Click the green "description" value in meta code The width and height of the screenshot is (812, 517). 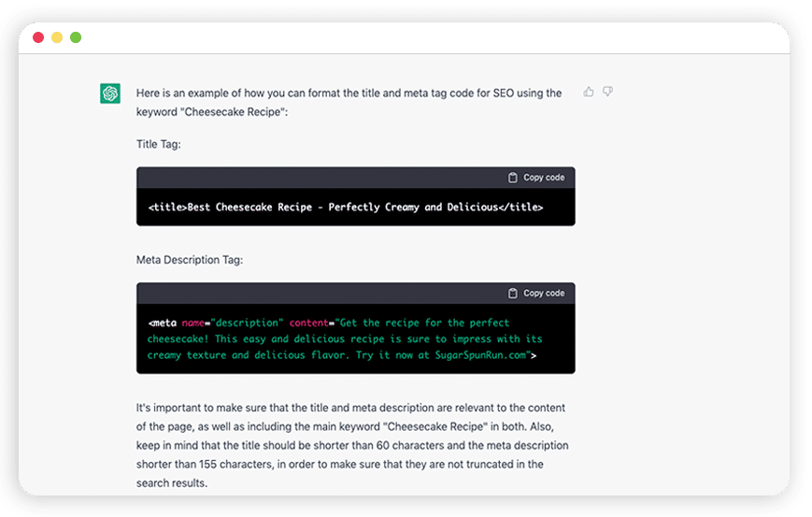click(x=247, y=323)
